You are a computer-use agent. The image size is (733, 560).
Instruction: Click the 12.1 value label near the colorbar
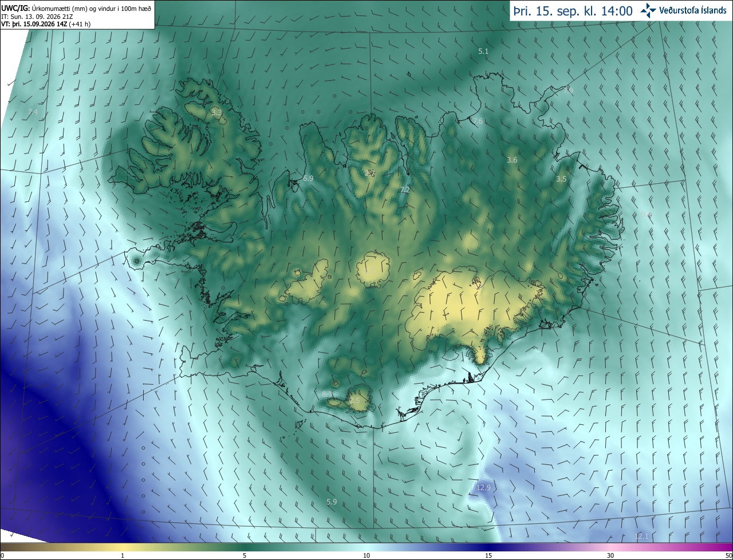642,536
